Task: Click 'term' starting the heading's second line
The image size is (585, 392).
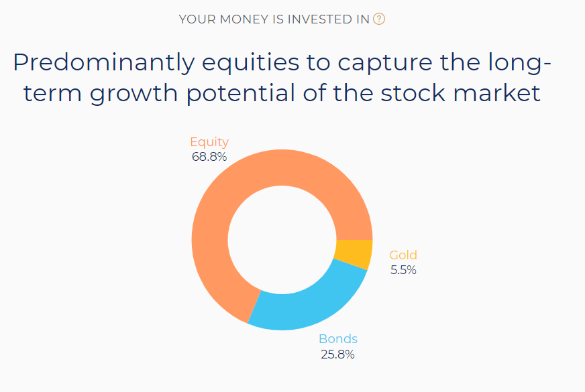Action: click(x=48, y=93)
